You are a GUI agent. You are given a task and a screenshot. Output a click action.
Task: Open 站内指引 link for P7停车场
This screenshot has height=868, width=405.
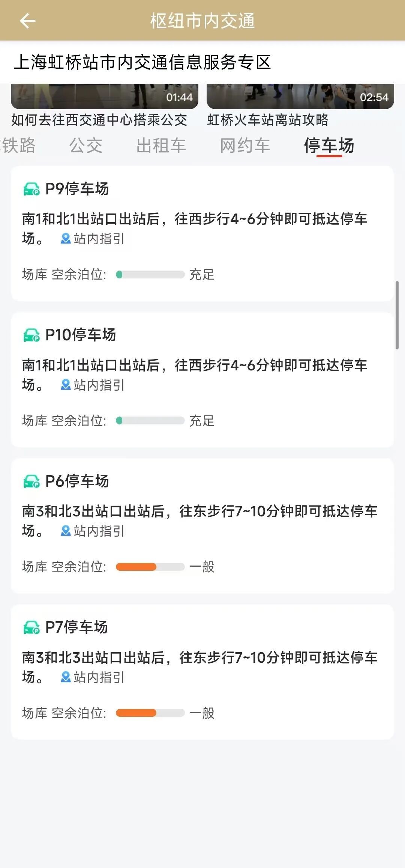[99, 677]
